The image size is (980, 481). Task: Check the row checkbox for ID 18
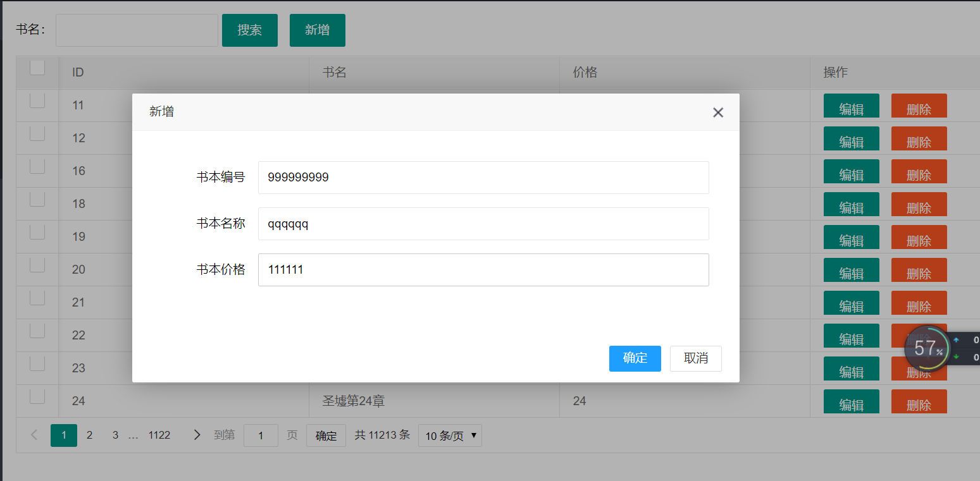click(x=37, y=199)
